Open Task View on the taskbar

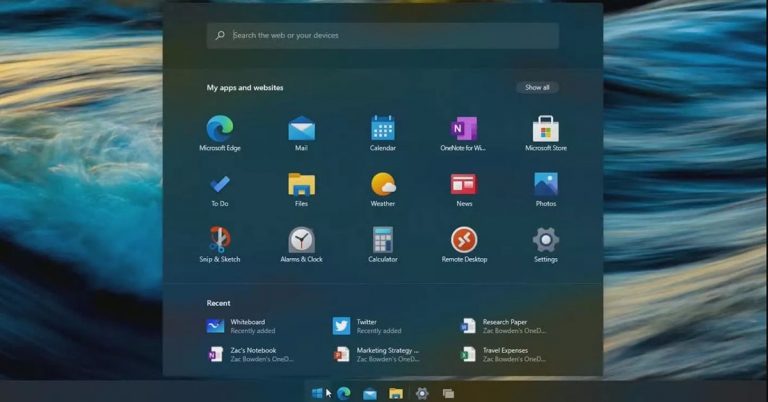tap(448, 393)
